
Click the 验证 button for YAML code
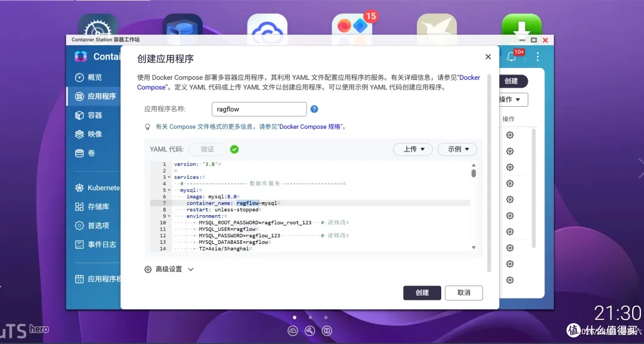click(x=208, y=150)
